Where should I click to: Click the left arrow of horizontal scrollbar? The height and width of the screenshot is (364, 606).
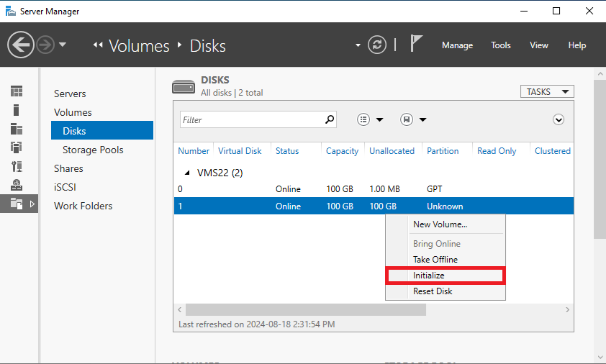[180, 309]
